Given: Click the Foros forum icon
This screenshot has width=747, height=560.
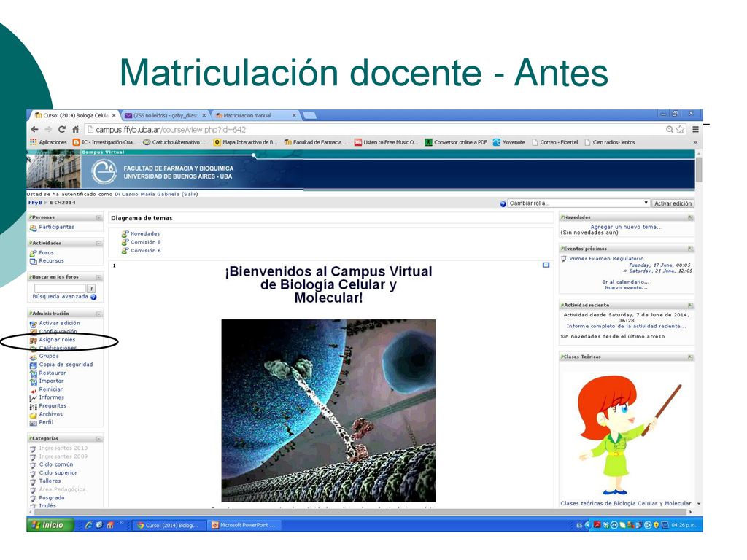Looking at the screenshot, I should pos(34,253).
